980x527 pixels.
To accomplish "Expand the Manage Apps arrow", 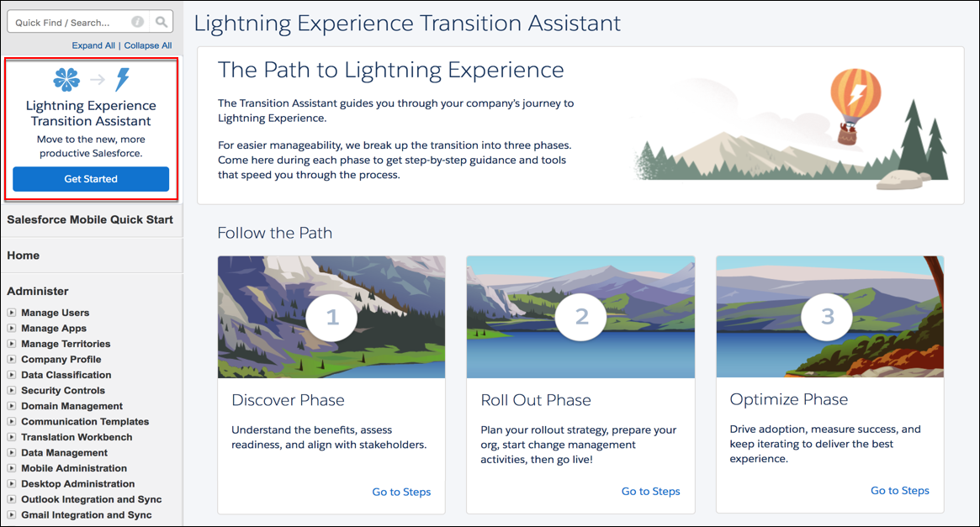I will (x=11, y=328).
